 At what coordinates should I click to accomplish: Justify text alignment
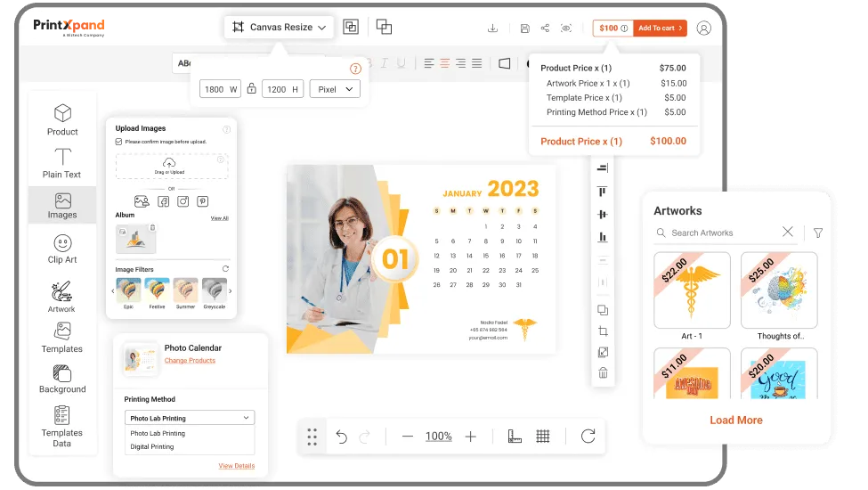click(476, 63)
